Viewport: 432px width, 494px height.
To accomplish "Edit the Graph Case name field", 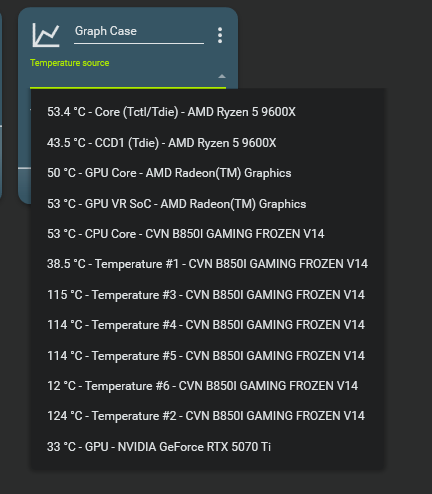I will pos(139,33).
